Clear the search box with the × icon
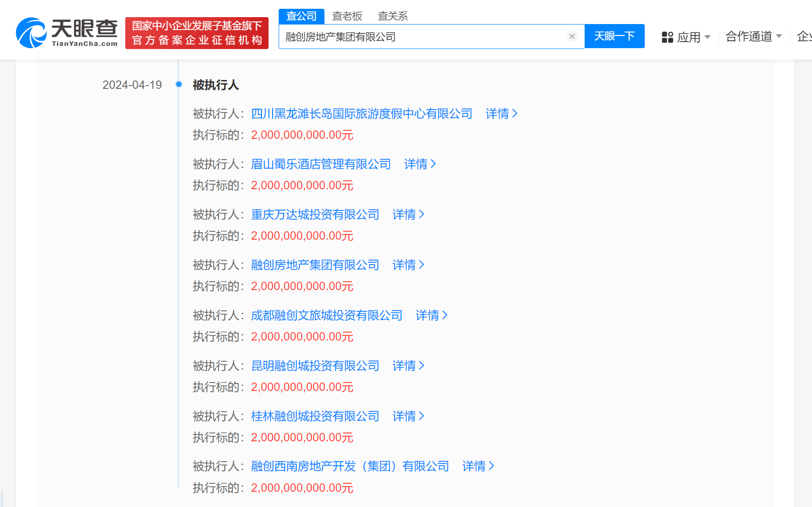This screenshot has width=812, height=507. (572, 36)
